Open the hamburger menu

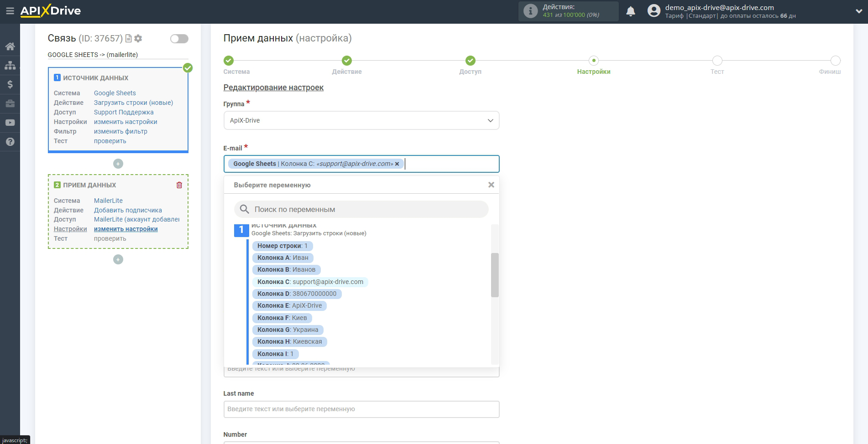[x=10, y=11]
